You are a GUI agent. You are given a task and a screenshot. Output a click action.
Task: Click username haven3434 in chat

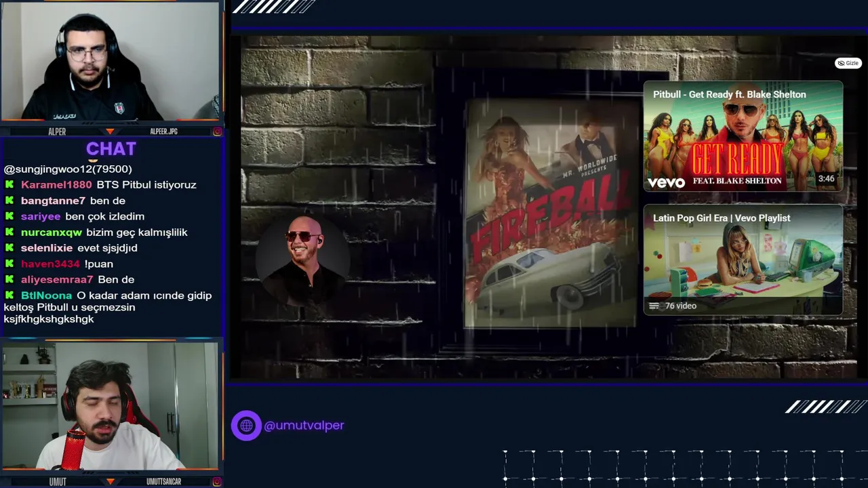tap(50, 264)
